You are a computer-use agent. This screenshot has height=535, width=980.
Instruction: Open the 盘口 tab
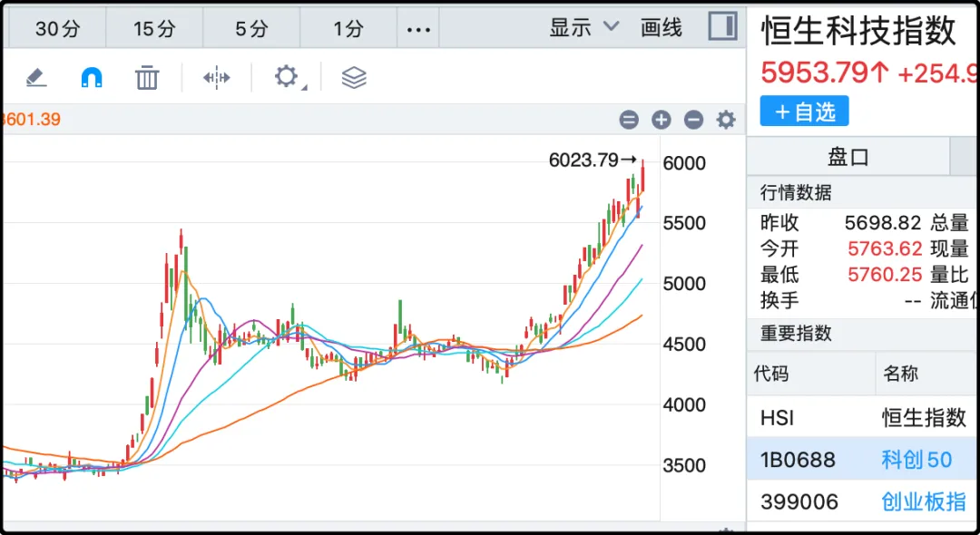(848, 157)
